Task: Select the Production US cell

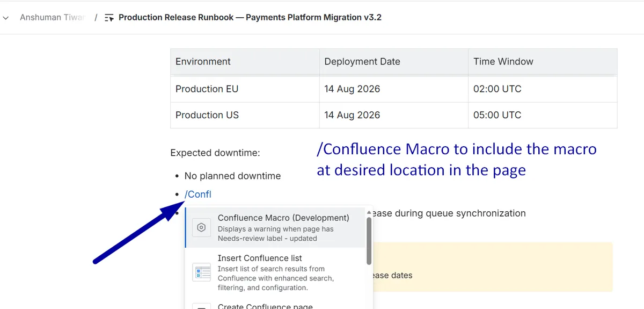Action: point(245,115)
